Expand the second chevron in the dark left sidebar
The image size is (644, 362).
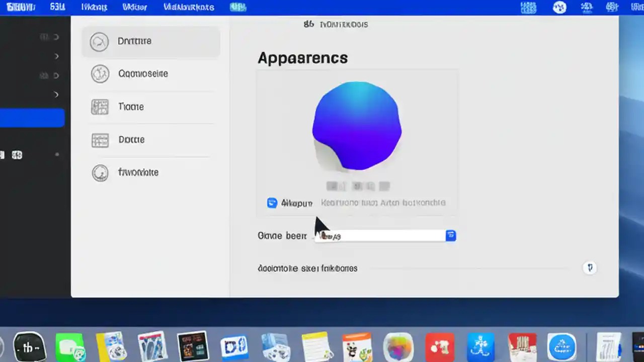[56, 56]
